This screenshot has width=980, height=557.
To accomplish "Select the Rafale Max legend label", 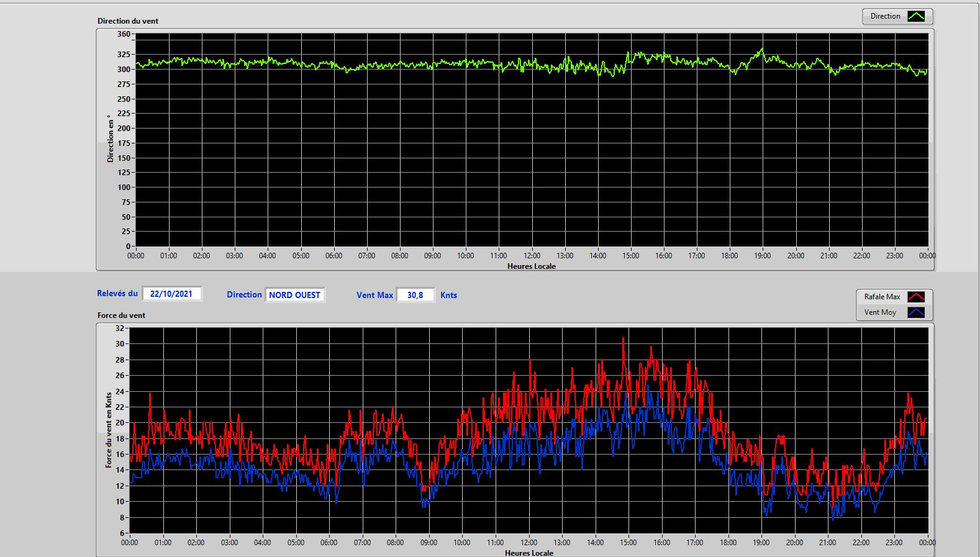I will (882, 297).
